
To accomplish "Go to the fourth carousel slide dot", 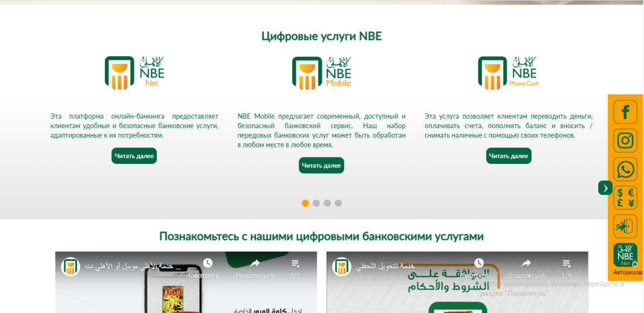I will coord(338,203).
